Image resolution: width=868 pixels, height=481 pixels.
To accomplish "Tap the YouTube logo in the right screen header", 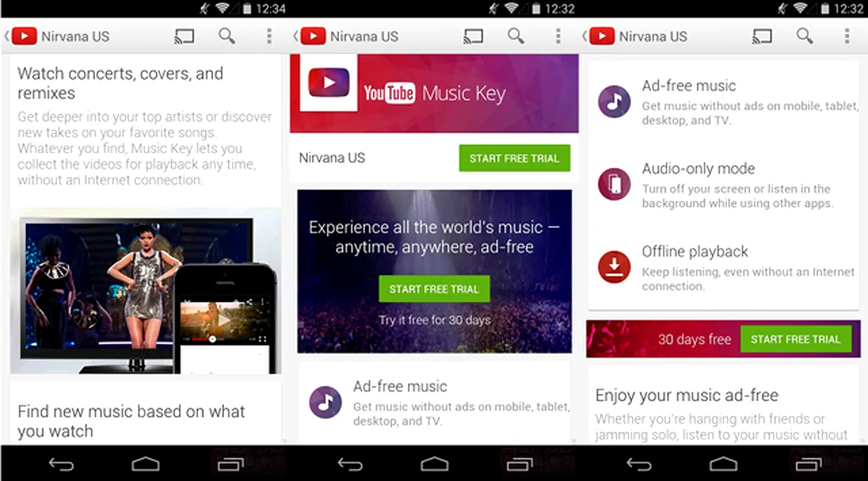I will point(602,36).
